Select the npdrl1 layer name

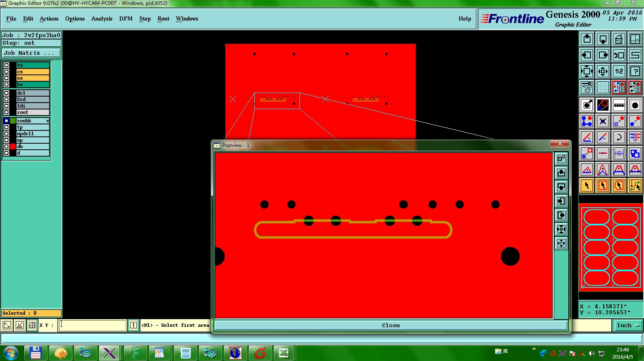tap(33, 134)
